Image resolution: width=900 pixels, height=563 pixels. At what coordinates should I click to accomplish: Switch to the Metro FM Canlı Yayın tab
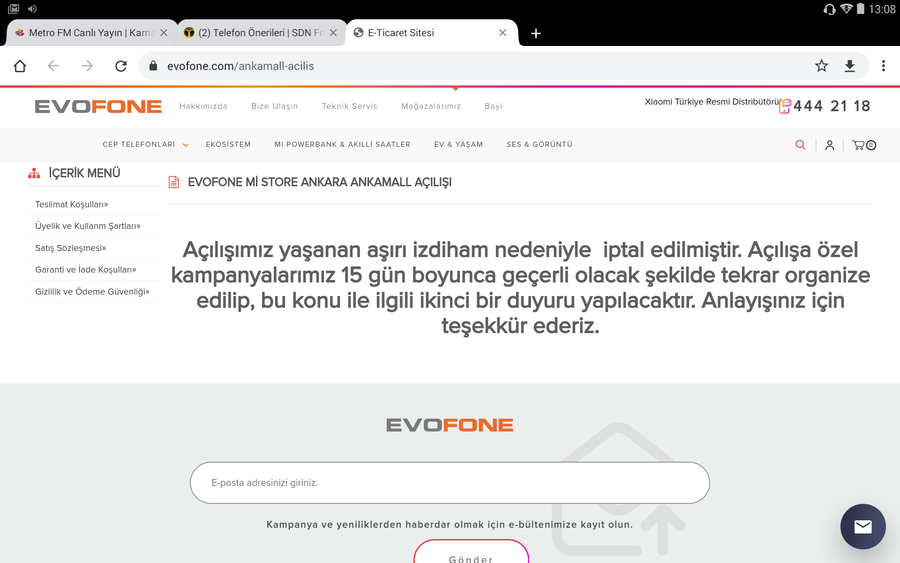coord(91,33)
